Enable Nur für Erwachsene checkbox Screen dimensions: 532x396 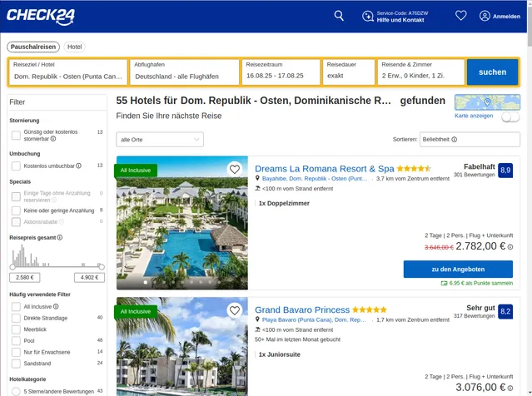(x=16, y=352)
